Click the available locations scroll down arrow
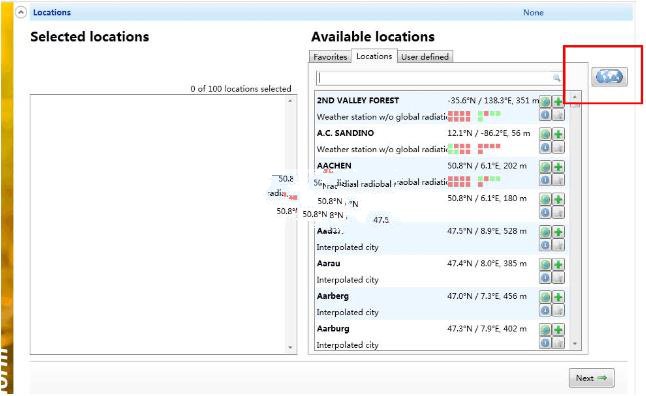The width and height of the screenshot is (646, 396). pyautogui.click(x=575, y=343)
